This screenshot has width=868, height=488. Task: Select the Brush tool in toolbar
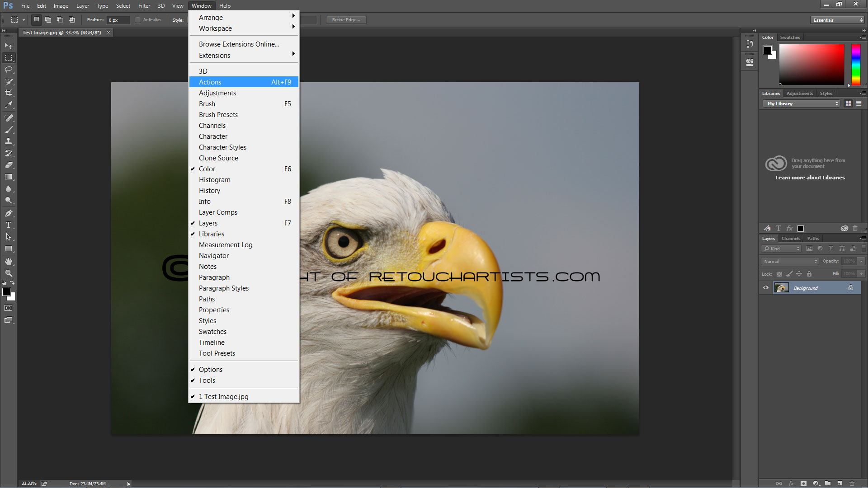pos(9,130)
